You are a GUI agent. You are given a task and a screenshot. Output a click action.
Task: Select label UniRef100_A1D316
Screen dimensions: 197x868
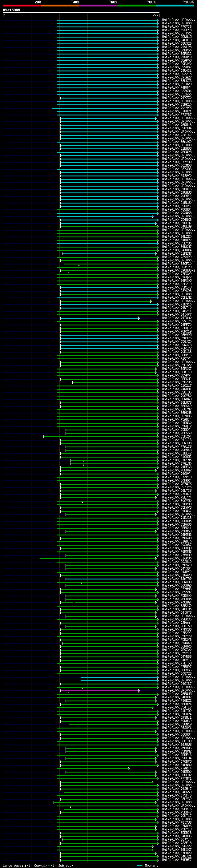(177, 304)
